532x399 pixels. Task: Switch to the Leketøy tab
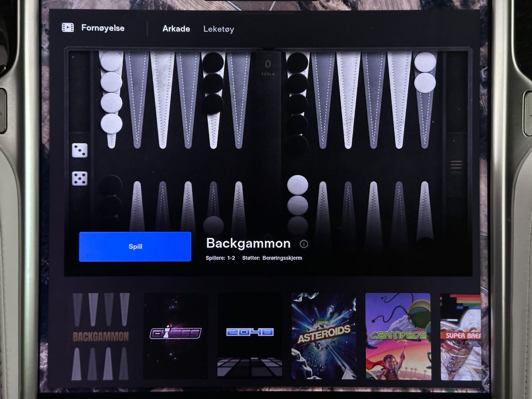pyautogui.click(x=219, y=29)
